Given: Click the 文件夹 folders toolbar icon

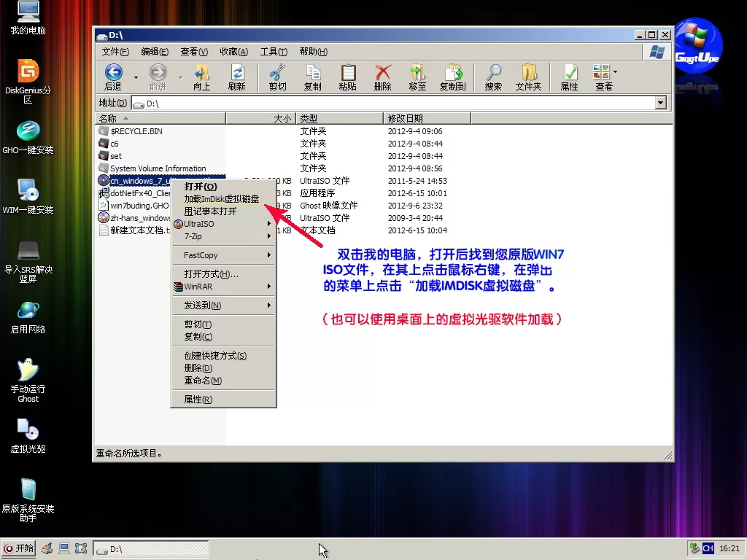Looking at the screenshot, I should 528,72.
